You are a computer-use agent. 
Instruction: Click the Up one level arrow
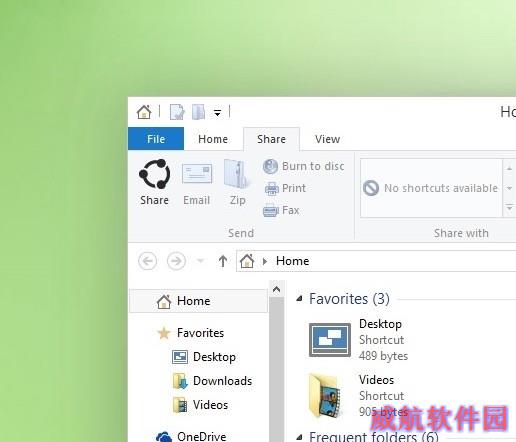point(223,261)
